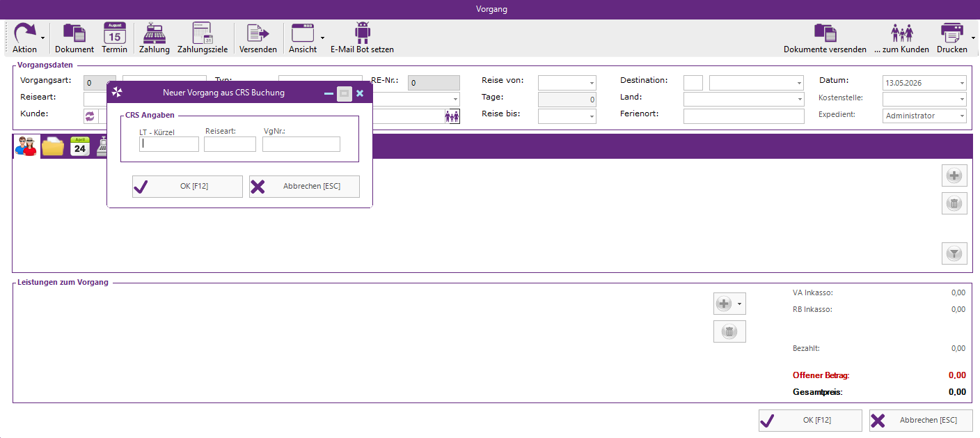Click the Ferienort input field
980x438 pixels.
coord(743,116)
